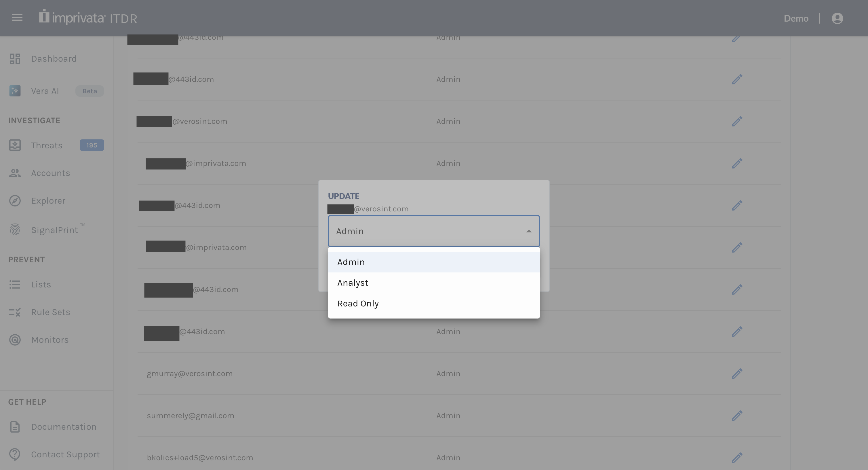
Task: Collapse the role dropdown arrow
Action: 528,231
